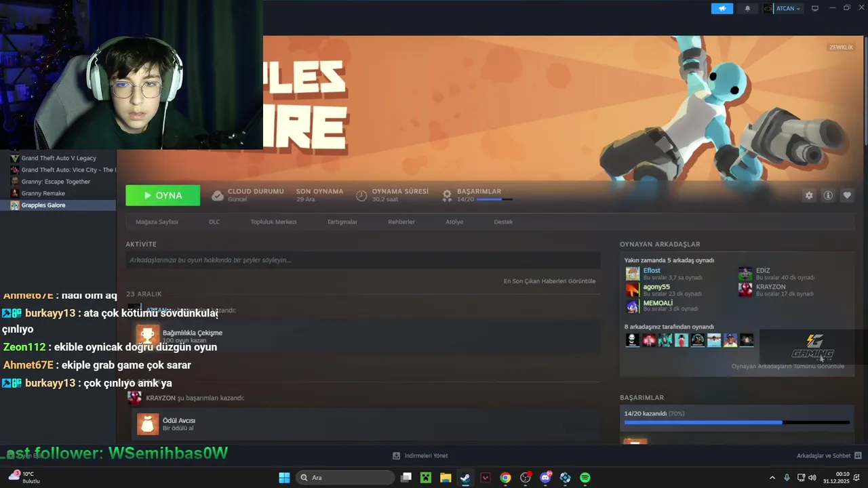Open friend EDİZ's profile
Image resolution: width=868 pixels, height=488 pixels.
pyautogui.click(x=763, y=270)
